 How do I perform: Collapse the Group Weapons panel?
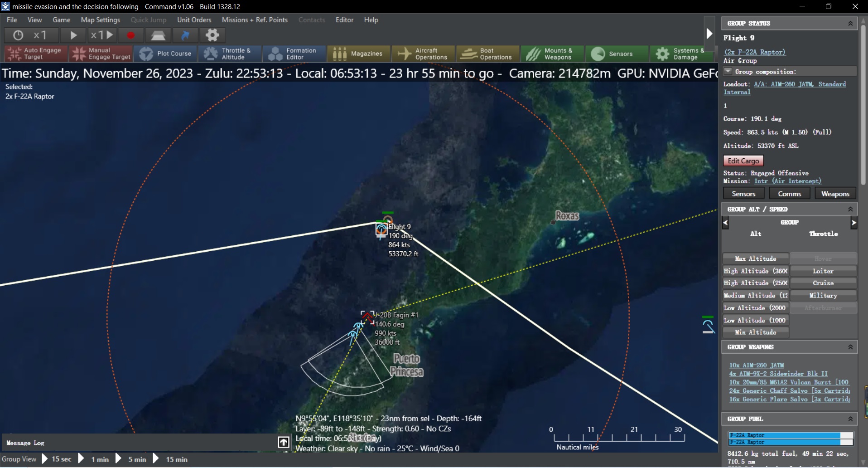coord(850,347)
